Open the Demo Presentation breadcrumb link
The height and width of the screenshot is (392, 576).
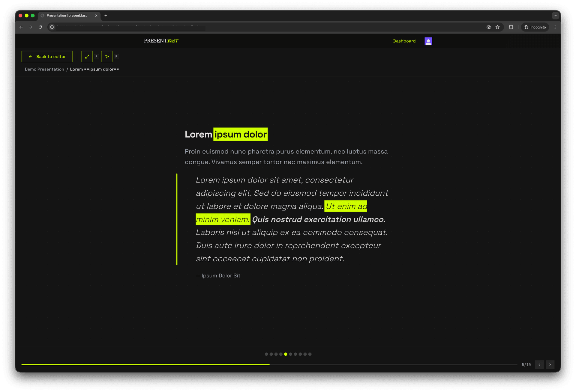coord(44,69)
